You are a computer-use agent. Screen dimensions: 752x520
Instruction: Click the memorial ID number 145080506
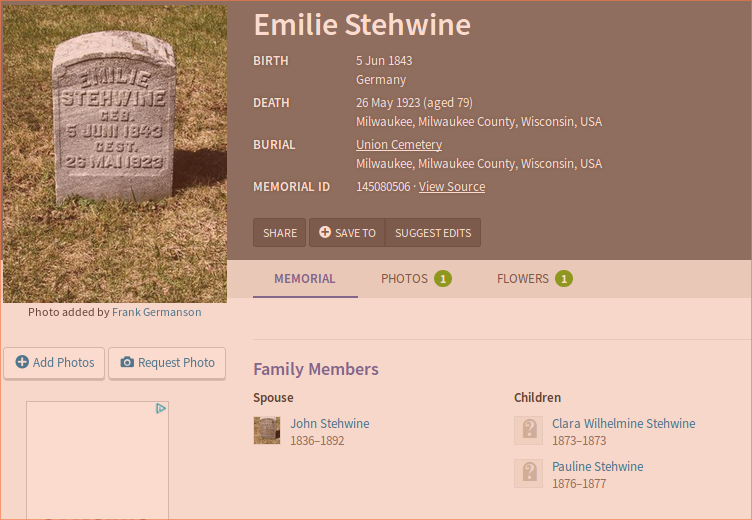[383, 187]
